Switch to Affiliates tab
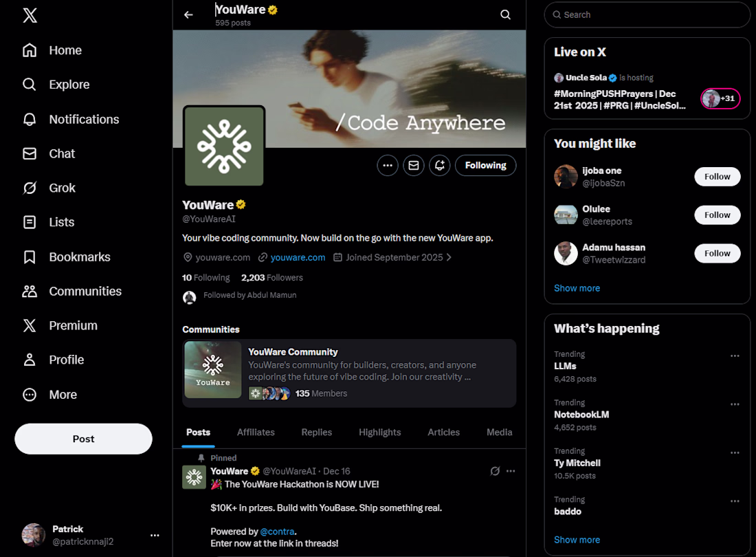Viewport: 756px width, 557px height. [x=256, y=433]
